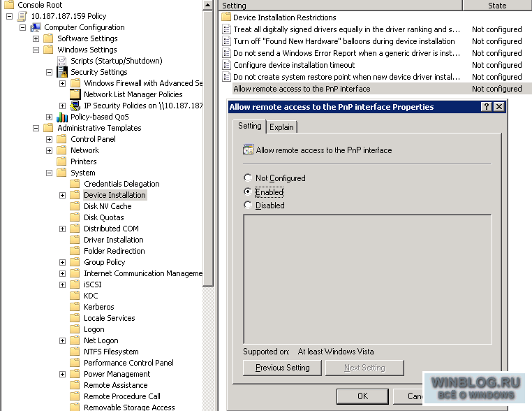Switch to the Explain tab
532x411 pixels.
point(281,127)
